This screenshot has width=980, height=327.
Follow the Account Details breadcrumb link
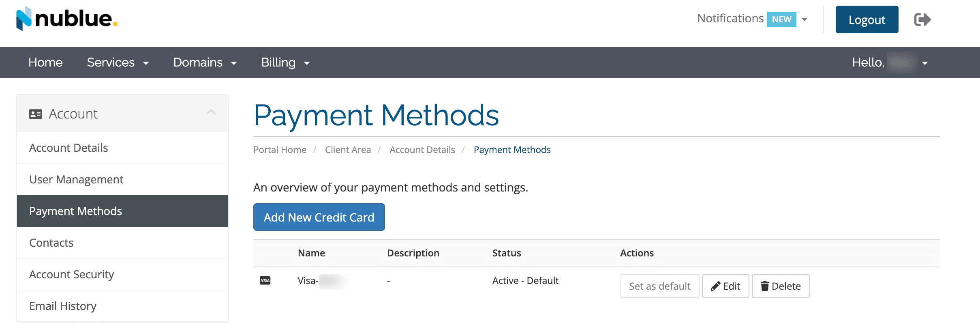tap(422, 150)
